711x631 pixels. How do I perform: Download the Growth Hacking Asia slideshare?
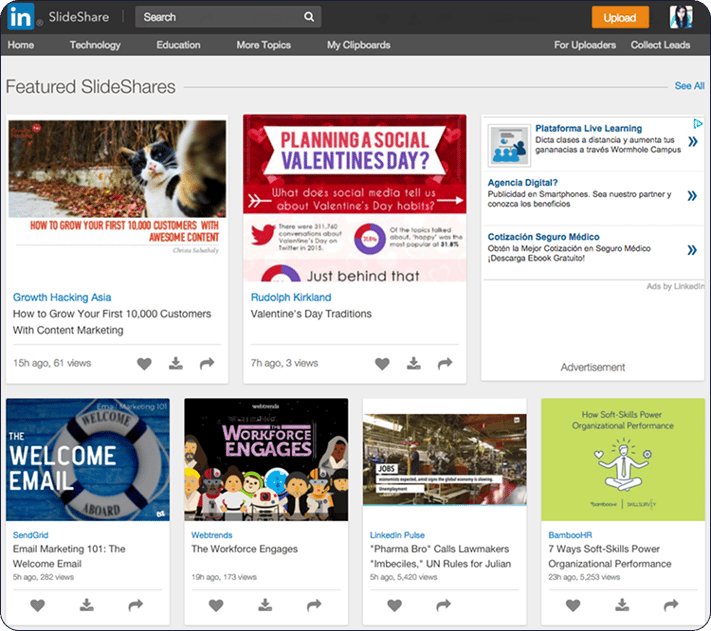[176, 363]
